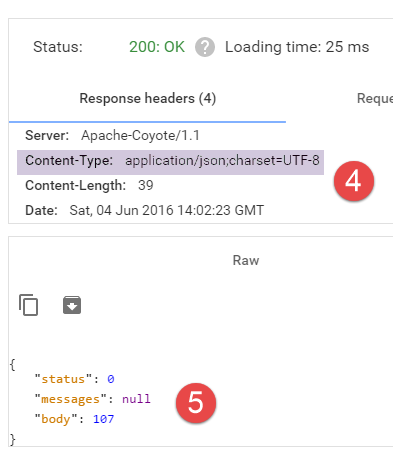Click Loading time: 25 ms text
The image size is (393, 451).
[297, 47]
